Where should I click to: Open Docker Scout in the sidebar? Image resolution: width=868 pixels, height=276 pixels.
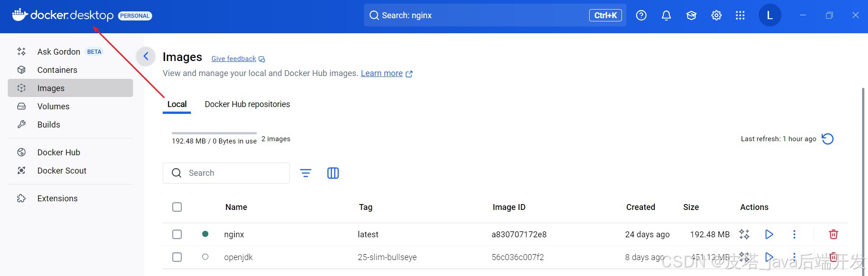pyautogui.click(x=70, y=170)
